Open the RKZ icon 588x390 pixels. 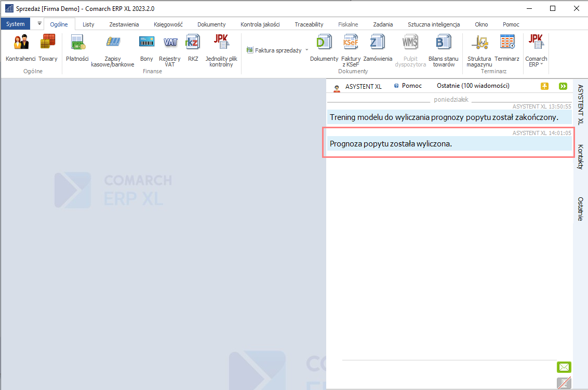(x=193, y=48)
